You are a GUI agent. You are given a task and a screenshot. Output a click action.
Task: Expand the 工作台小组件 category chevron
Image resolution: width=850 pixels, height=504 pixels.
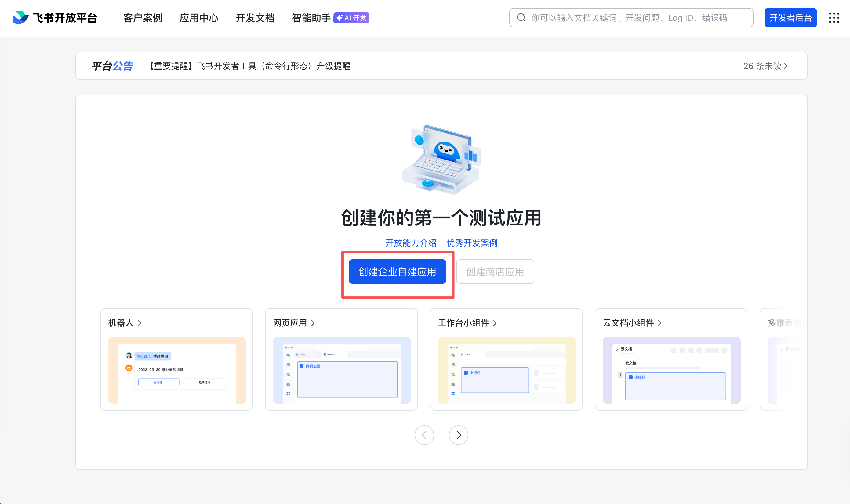tap(495, 323)
